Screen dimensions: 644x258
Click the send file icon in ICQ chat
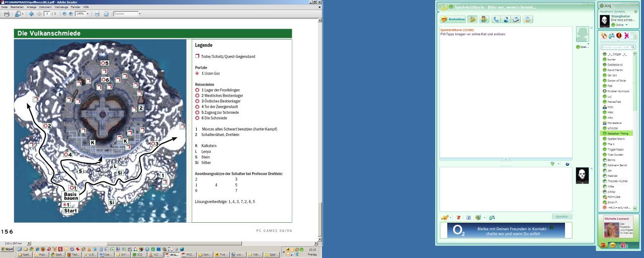coord(516,19)
